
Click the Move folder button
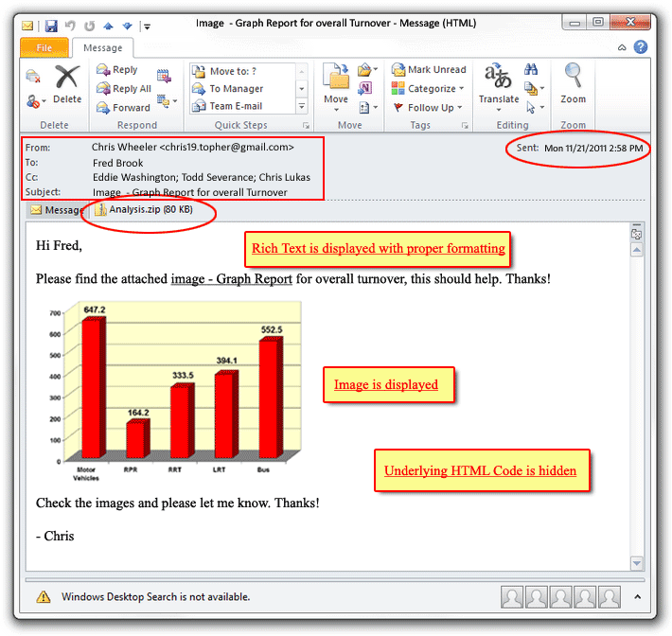(x=336, y=87)
